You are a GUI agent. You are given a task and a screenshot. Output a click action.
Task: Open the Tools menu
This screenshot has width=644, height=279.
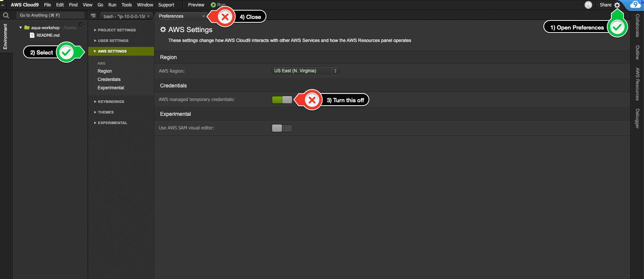pyautogui.click(x=127, y=5)
